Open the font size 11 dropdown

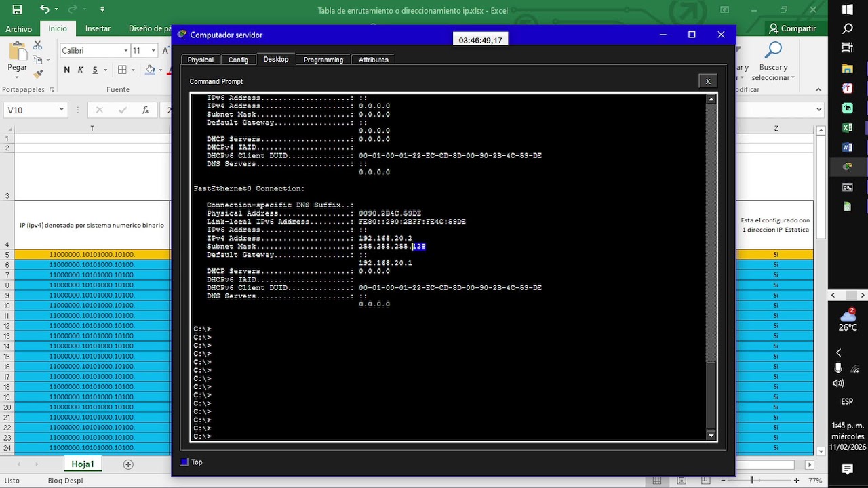coord(153,51)
